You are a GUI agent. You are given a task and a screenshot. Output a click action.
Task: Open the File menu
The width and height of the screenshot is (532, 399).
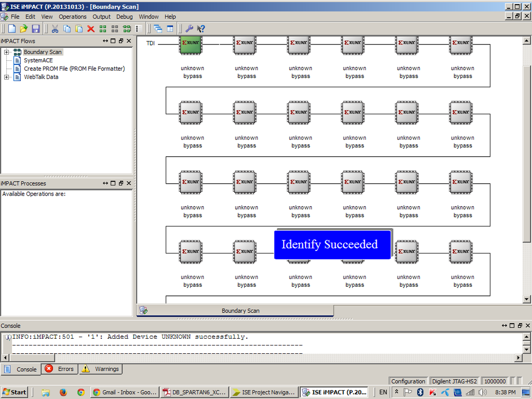(15, 17)
